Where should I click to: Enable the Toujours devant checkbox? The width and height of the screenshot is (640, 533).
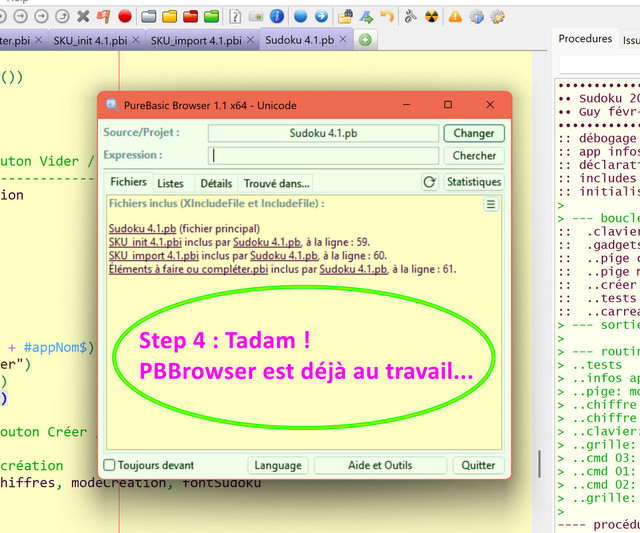(x=109, y=465)
